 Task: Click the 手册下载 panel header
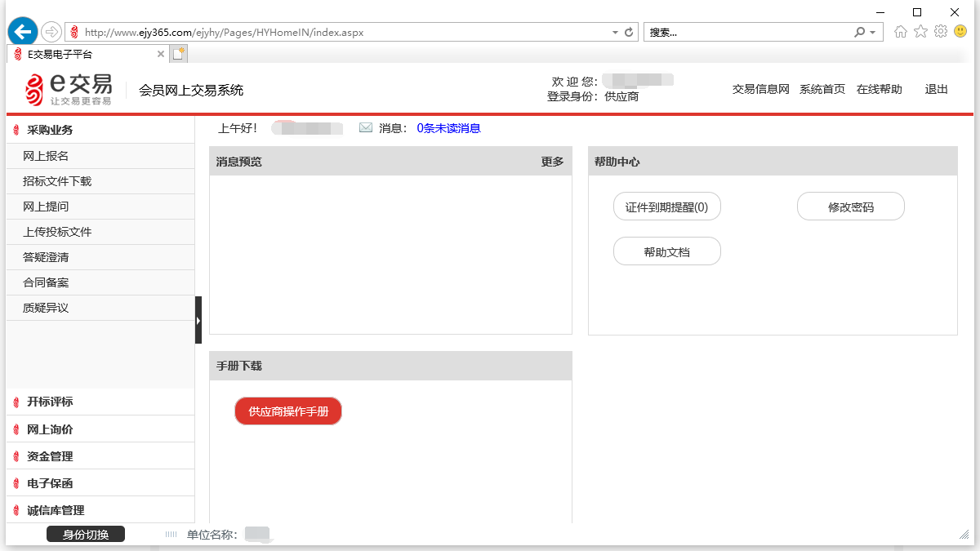tap(390, 366)
